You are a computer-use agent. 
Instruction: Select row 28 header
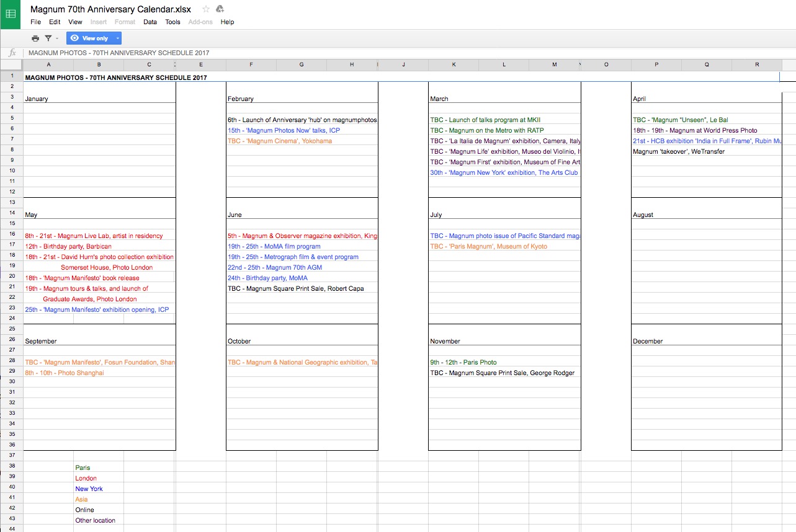click(x=12, y=361)
